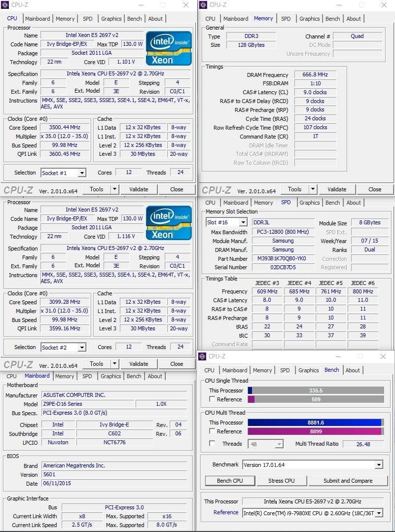395x532 pixels.
Task: Click the Close button in the Memory window
Action: pyautogui.click(x=375, y=189)
